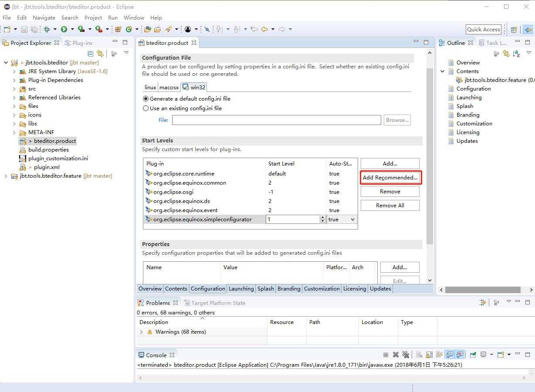Click the Open Type toolbar icon
The width and height of the screenshot is (535, 392).
point(147,29)
